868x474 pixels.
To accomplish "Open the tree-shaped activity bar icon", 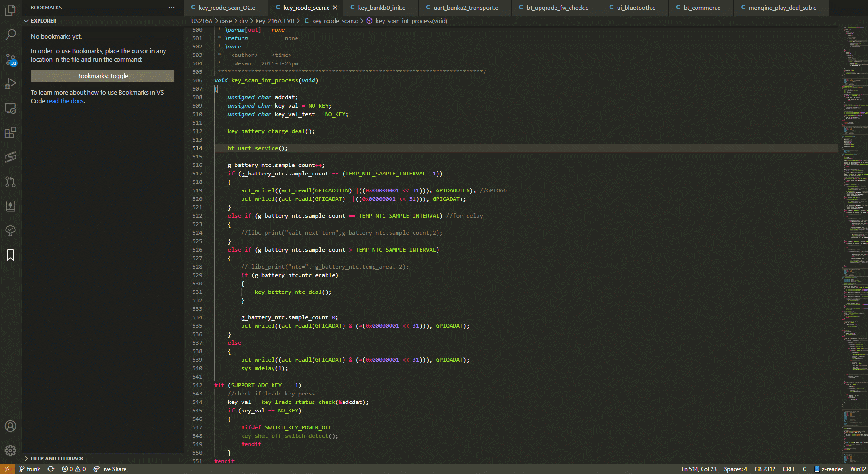I will 10,230.
